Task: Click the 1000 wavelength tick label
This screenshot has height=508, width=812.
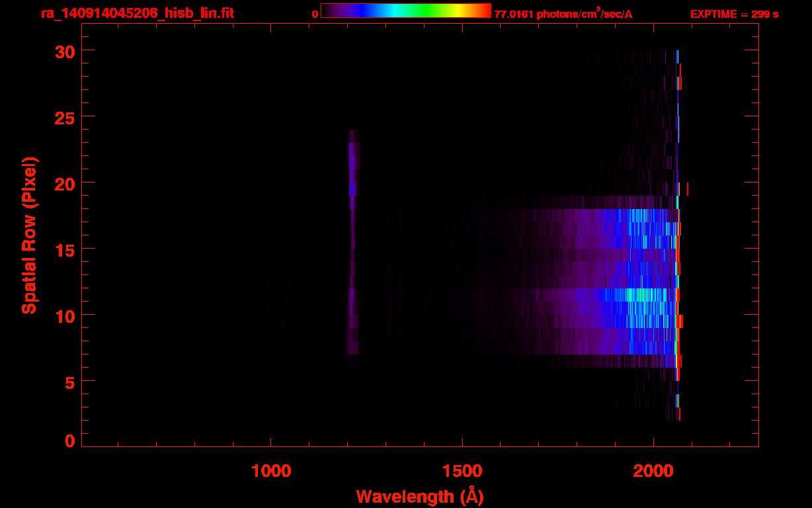Action: pos(271,470)
